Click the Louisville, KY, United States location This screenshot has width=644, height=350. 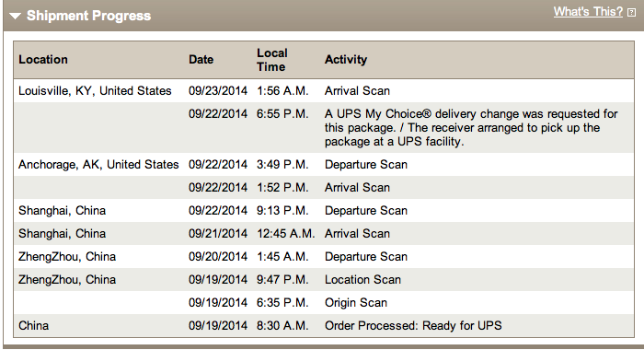click(95, 91)
